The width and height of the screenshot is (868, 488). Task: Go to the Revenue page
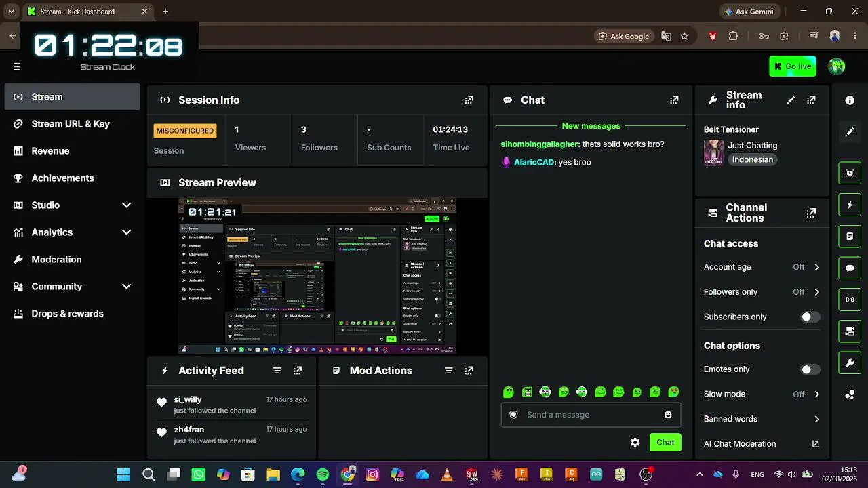pyautogui.click(x=72, y=151)
